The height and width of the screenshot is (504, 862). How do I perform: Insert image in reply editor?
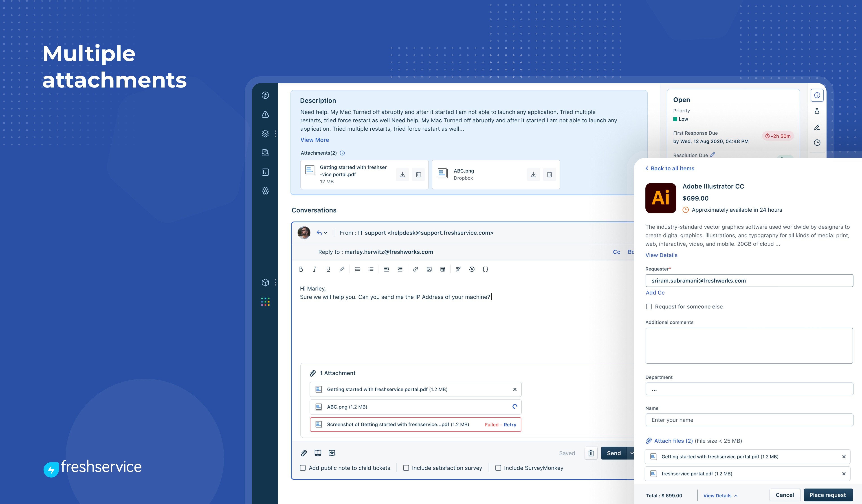pyautogui.click(x=429, y=269)
